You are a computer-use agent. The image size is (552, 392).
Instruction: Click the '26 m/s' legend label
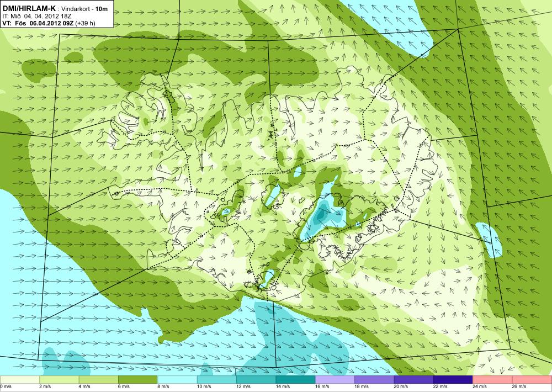[x=519, y=386]
